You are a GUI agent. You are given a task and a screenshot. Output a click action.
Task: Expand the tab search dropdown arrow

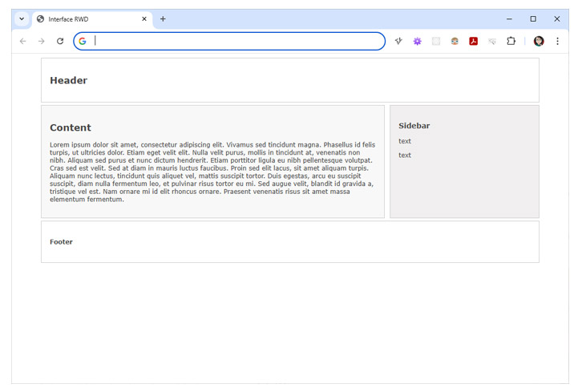22,18
